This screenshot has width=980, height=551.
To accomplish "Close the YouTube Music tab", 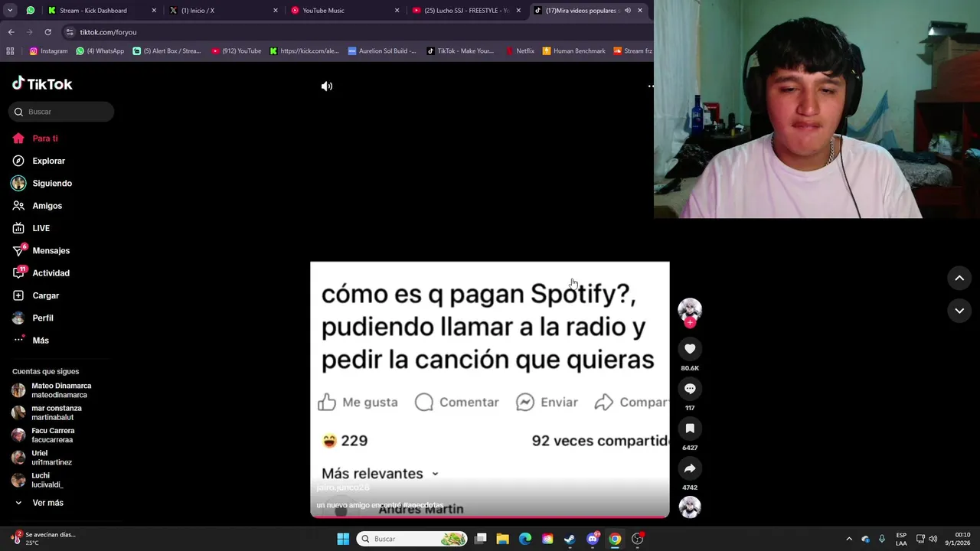I will click(397, 11).
